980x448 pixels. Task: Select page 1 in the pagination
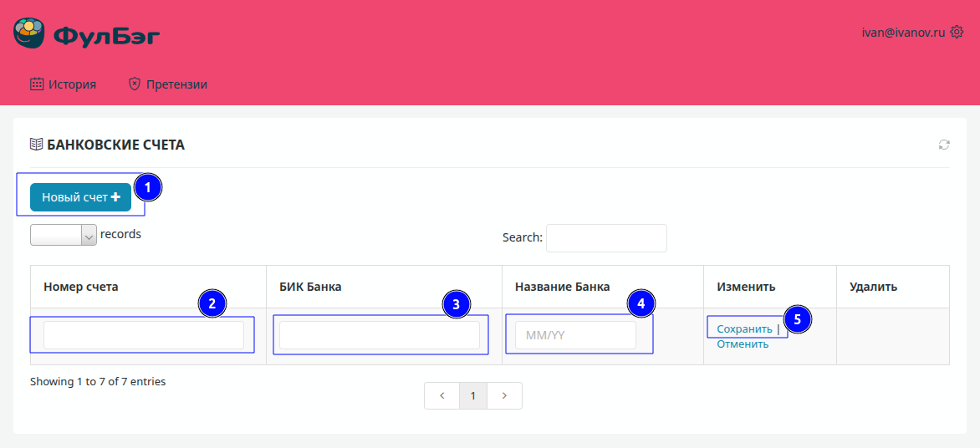pos(472,395)
